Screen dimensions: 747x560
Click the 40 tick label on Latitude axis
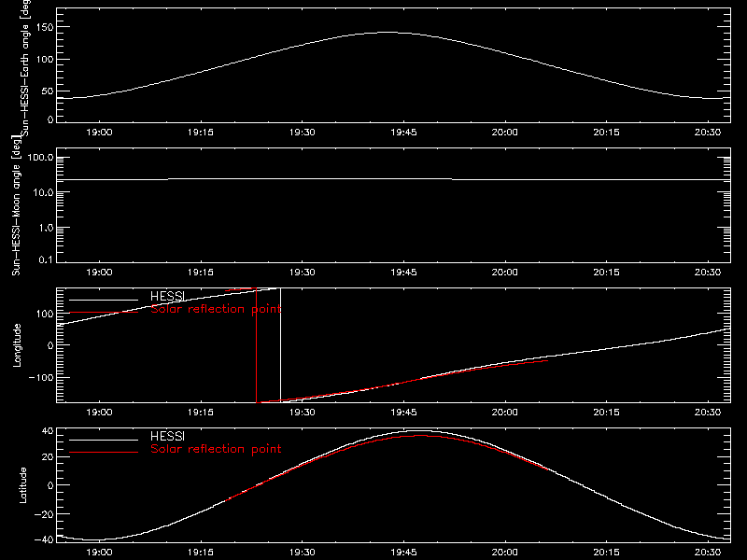48,431
